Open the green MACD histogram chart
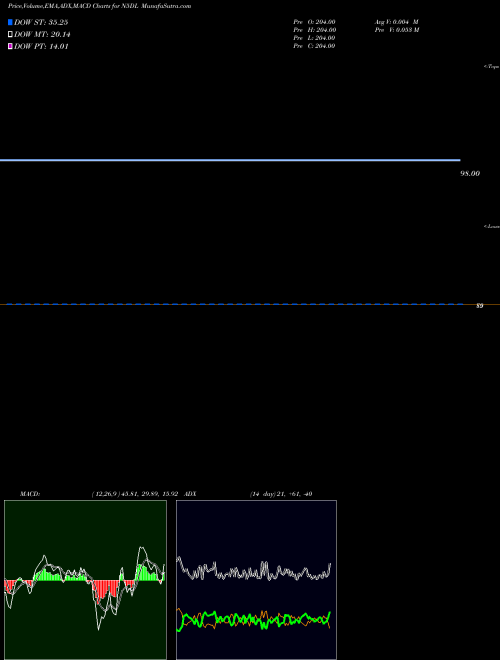 (85, 580)
